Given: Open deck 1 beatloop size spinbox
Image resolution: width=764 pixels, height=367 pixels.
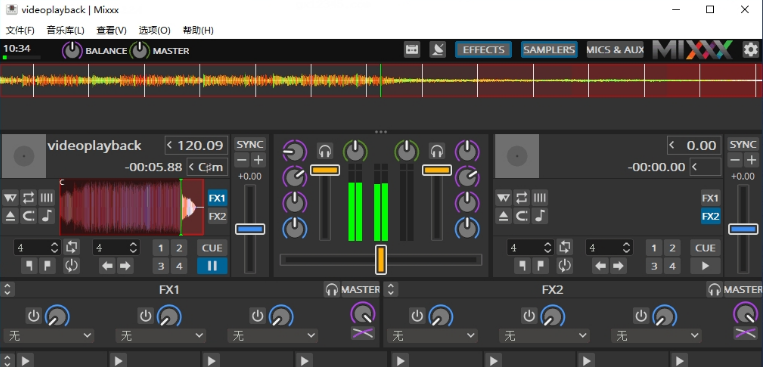Looking at the screenshot, I should [37, 248].
